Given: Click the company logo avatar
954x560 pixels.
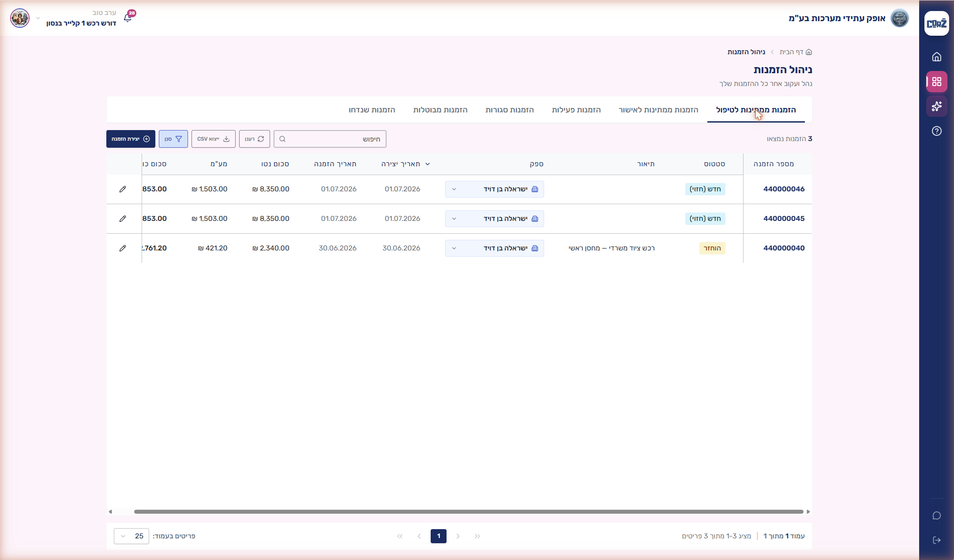Looking at the screenshot, I should coord(900,18).
